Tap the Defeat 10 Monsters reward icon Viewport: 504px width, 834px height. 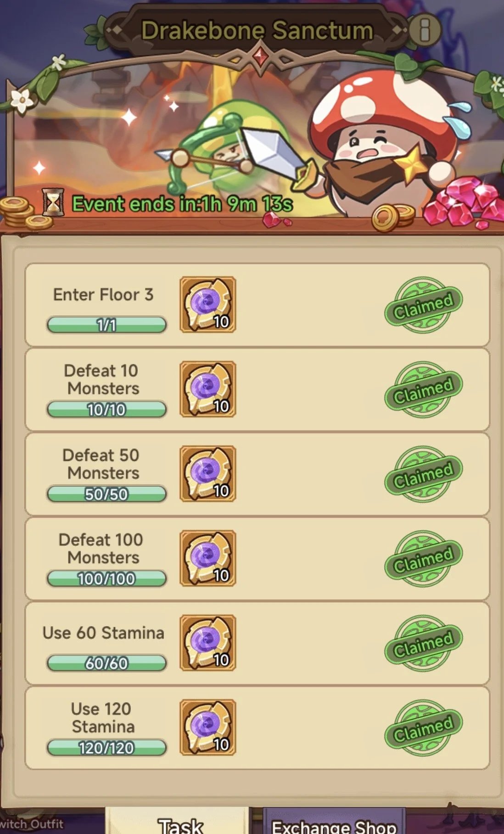pos(208,389)
